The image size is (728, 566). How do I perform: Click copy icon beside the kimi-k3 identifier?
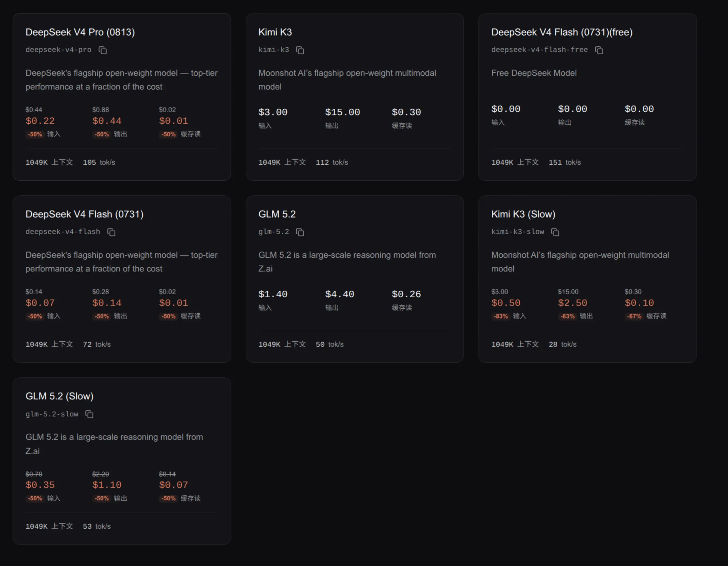point(300,50)
